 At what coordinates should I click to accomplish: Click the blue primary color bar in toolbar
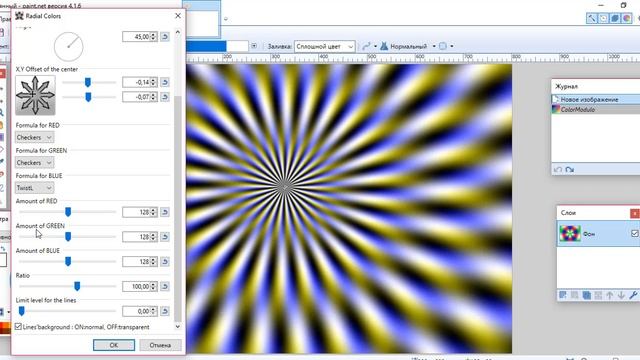207,46
